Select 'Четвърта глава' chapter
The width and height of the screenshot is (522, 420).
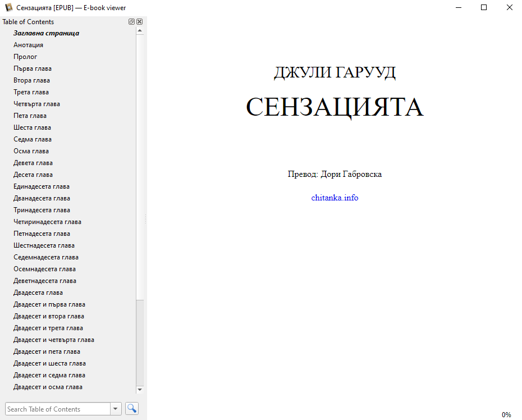36,104
